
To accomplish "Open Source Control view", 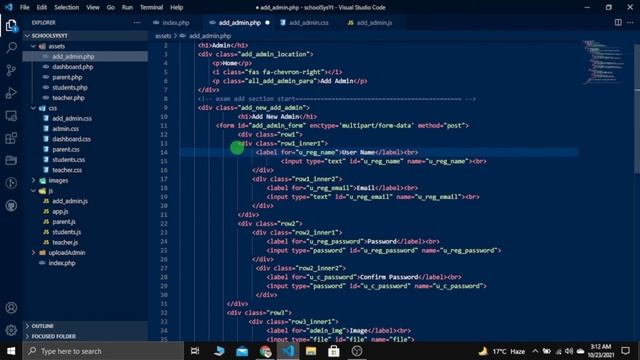I will click(11, 70).
